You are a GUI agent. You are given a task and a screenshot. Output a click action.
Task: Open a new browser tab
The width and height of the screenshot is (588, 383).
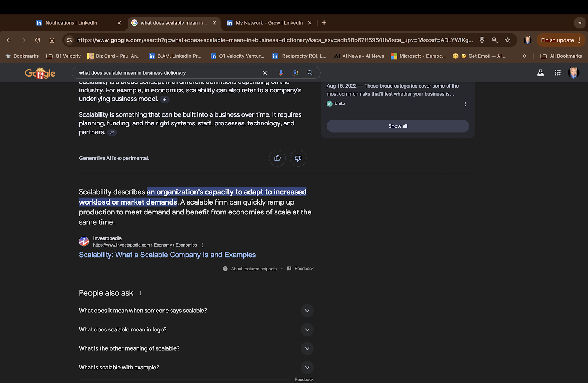(324, 22)
